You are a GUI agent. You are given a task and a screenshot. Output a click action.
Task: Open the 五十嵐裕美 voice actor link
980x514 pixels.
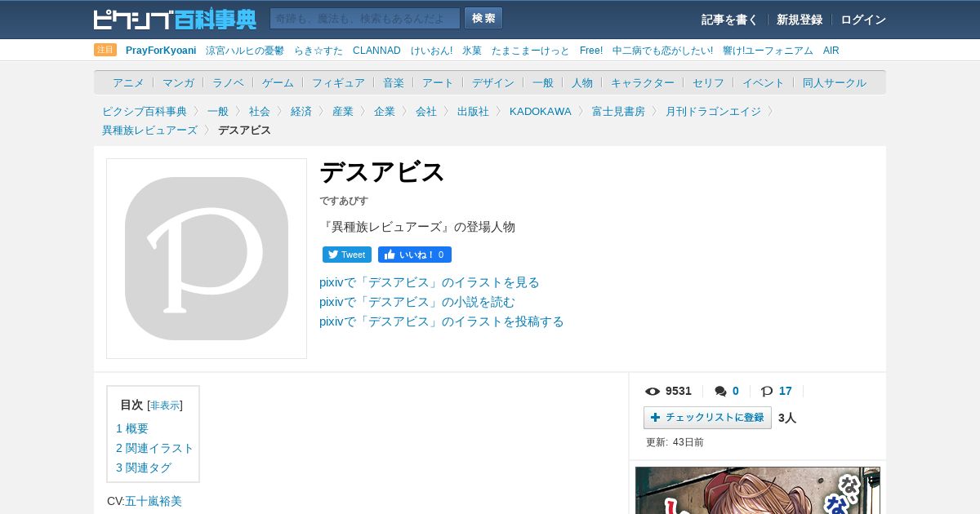coord(154,501)
